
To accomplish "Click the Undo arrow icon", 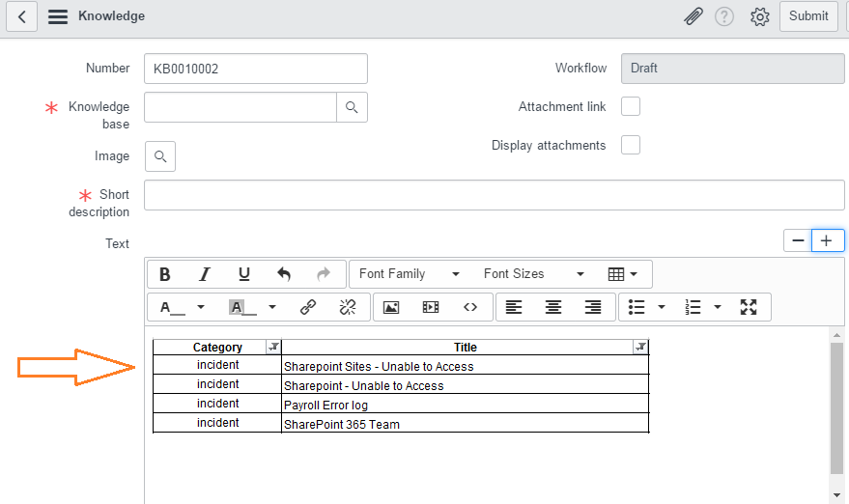I will click(284, 274).
